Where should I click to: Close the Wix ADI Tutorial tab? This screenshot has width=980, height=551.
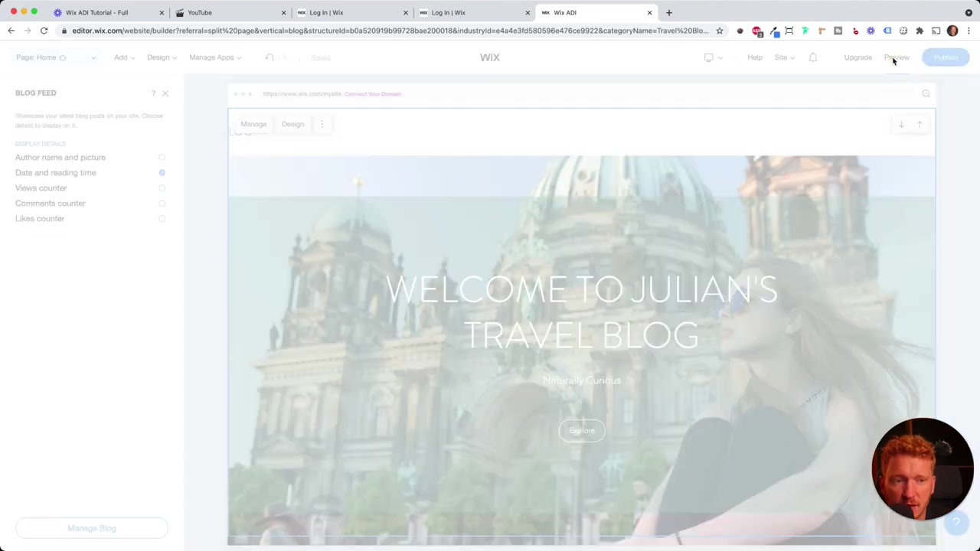(162, 13)
